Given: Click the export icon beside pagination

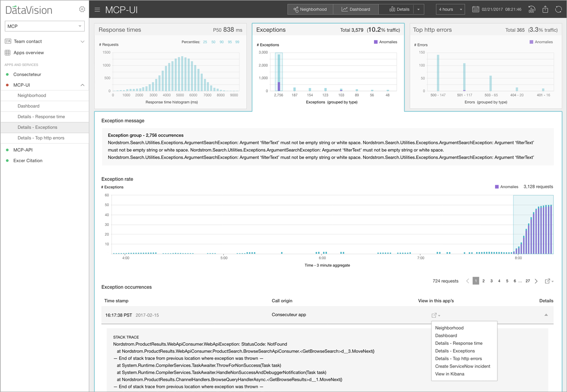Looking at the screenshot, I should click(549, 281).
